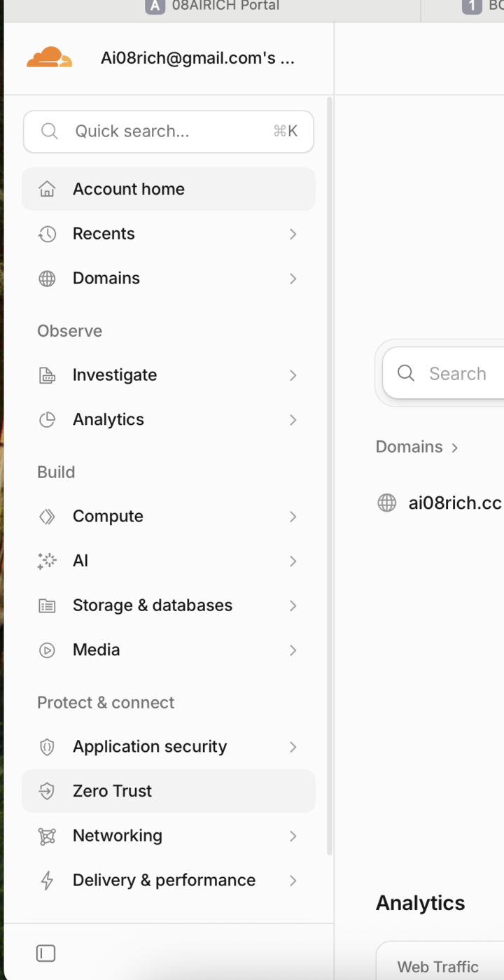Open the Domains breadcrumb link
The image size is (504, 980).
click(x=409, y=447)
